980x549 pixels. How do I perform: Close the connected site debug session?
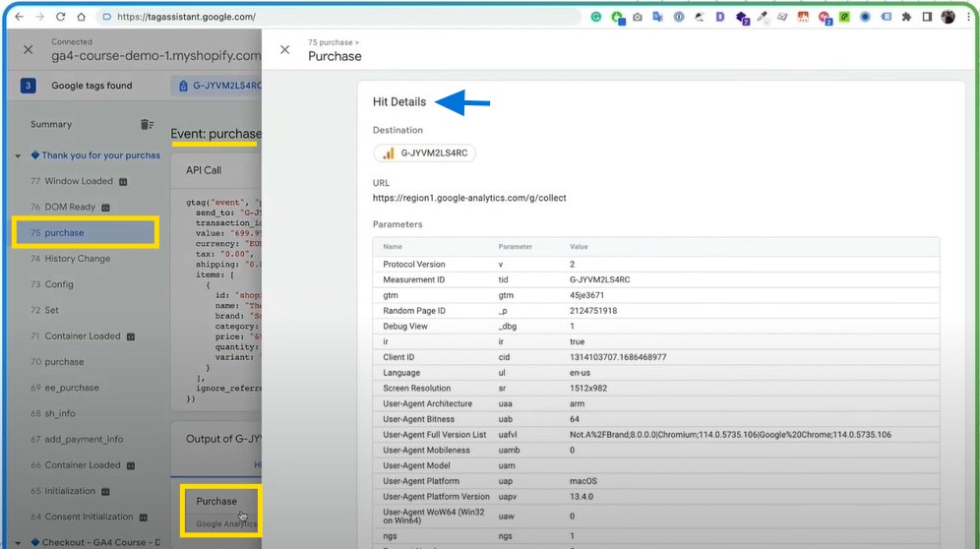click(x=29, y=49)
